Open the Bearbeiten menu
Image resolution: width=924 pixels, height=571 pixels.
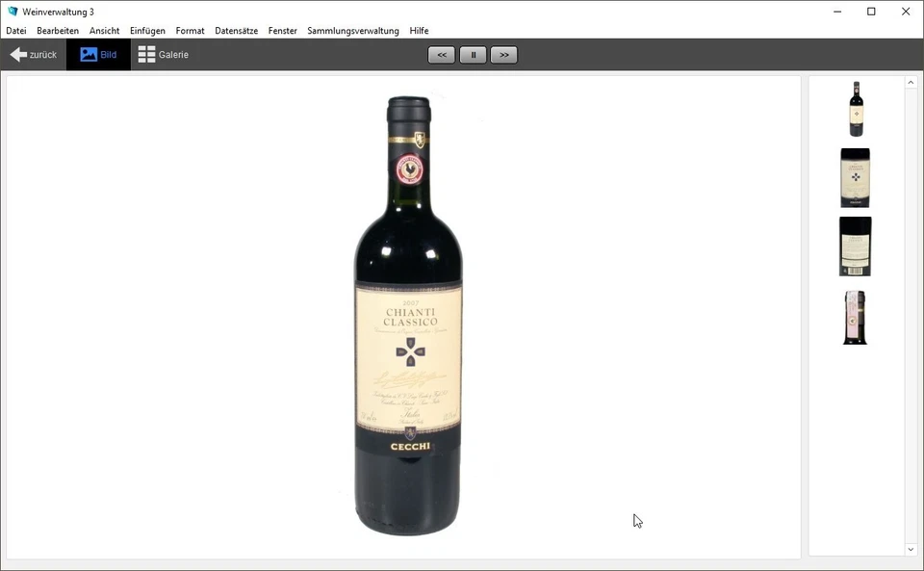pyautogui.click(x=58, y=30)
